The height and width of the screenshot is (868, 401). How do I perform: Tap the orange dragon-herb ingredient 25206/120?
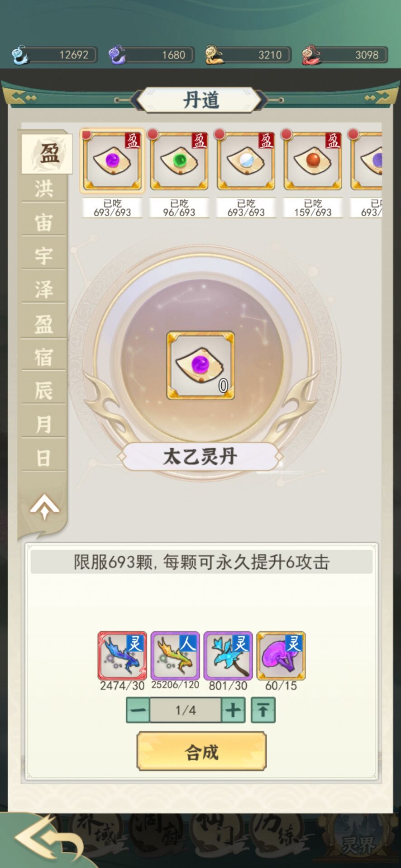tap(175, 656)
